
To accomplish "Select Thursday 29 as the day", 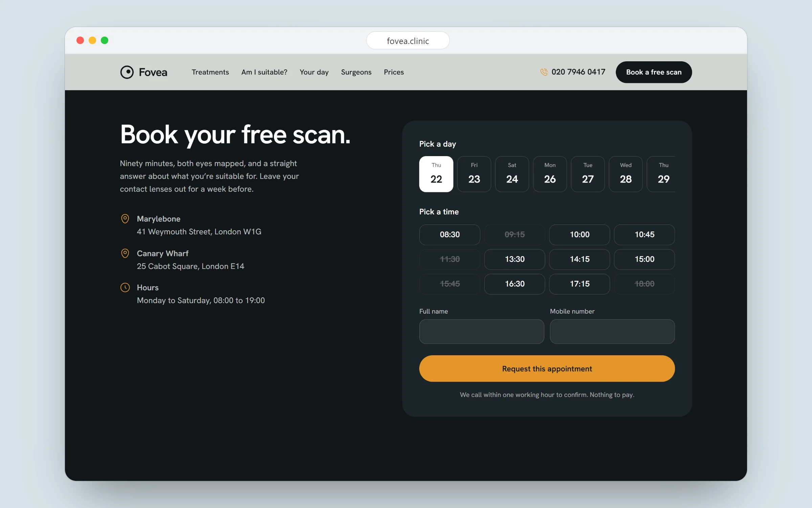I will [x=661, y=174].
